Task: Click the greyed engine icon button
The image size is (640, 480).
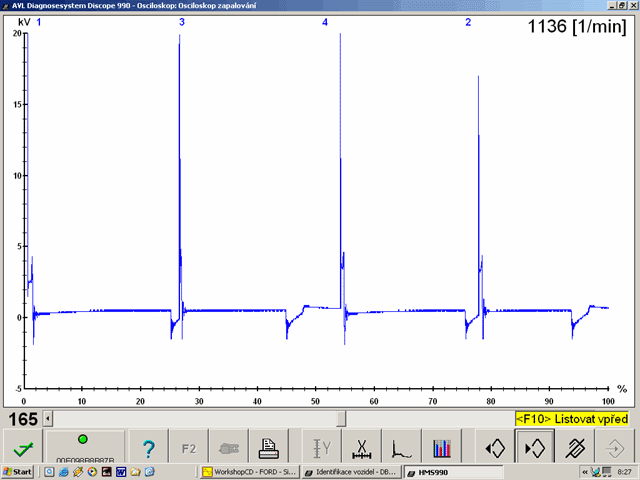Action: [229, 448]
